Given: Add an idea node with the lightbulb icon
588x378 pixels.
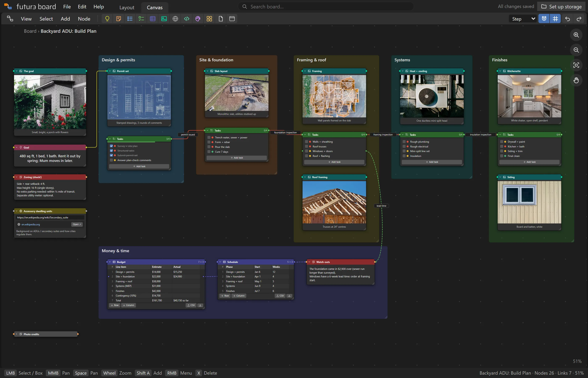Looking at the screenshot, I should coord(107,19).
